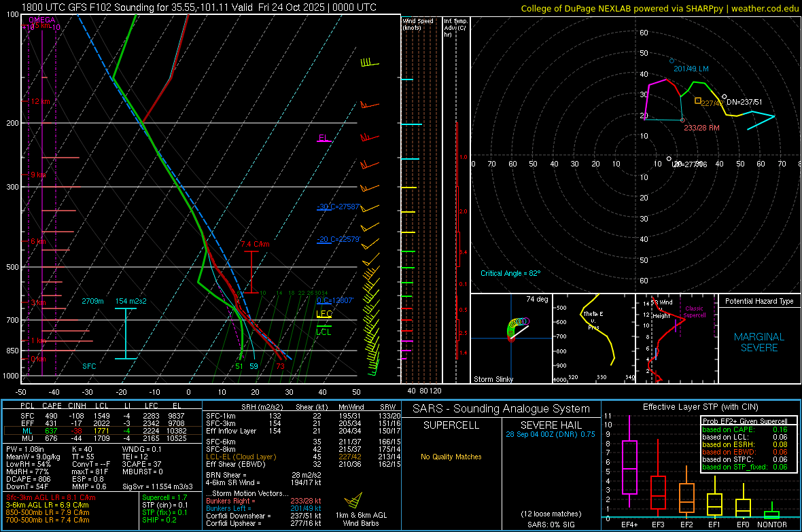
Task: Click the green NONTOR box in STP chart
Action: (x=771, y=514)
